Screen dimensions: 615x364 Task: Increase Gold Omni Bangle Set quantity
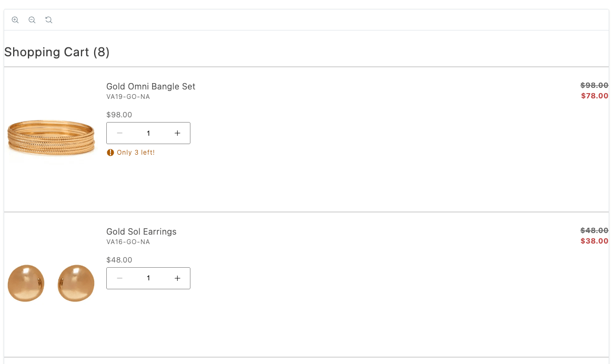click(x=177, y=133)
